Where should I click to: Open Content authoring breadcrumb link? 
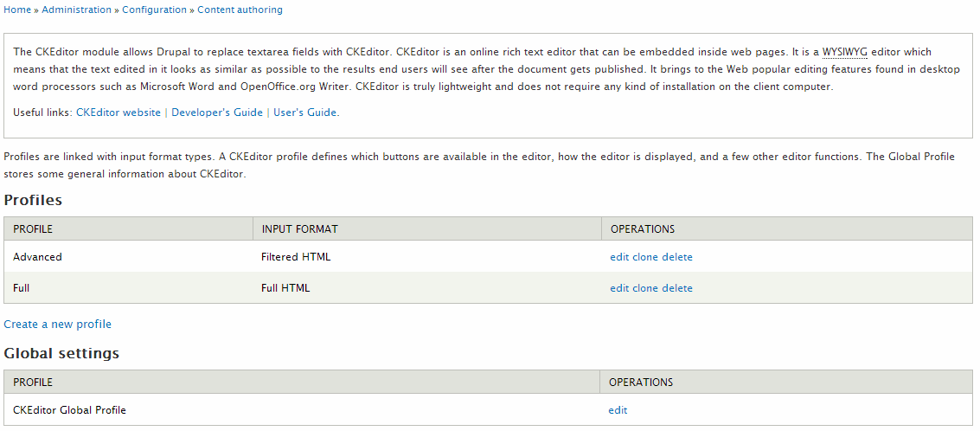click(x=240, y=10)
